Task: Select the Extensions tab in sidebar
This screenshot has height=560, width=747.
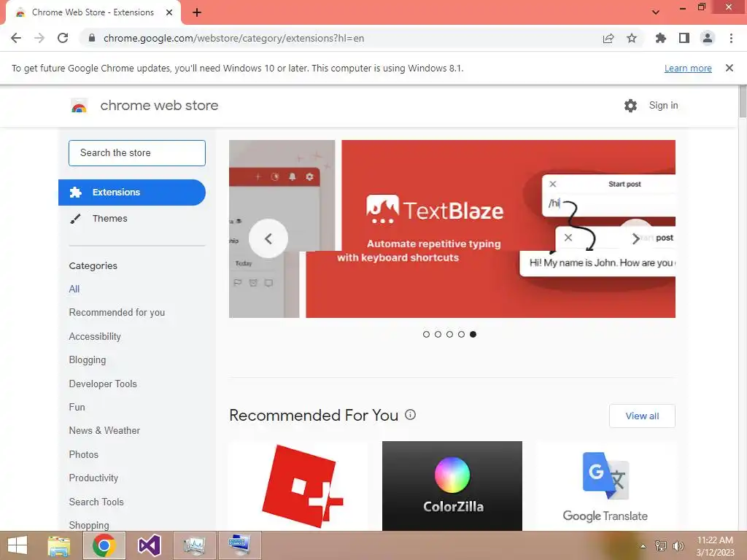Action: (132, 192)
